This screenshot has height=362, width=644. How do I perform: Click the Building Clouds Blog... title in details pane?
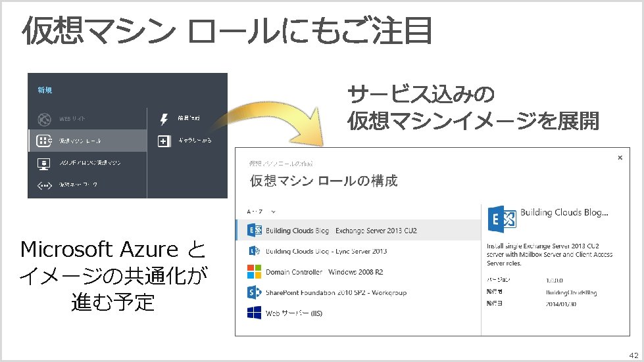coord(564,212)
